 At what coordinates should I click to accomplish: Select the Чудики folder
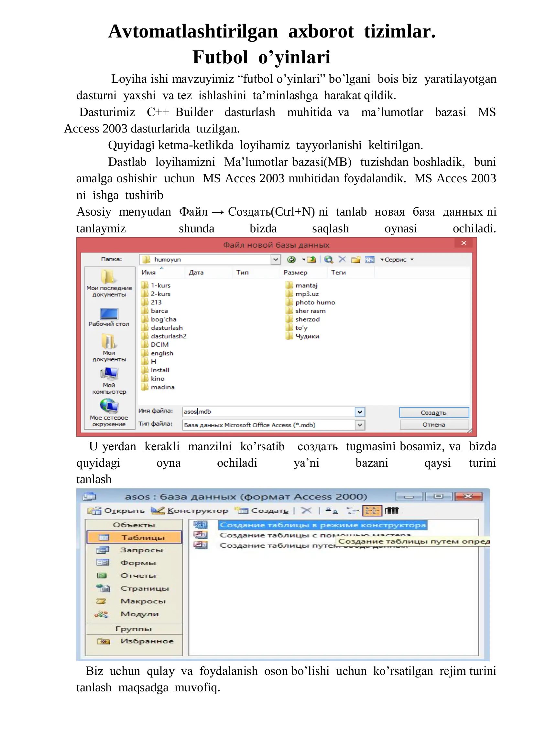coord(302,336)
